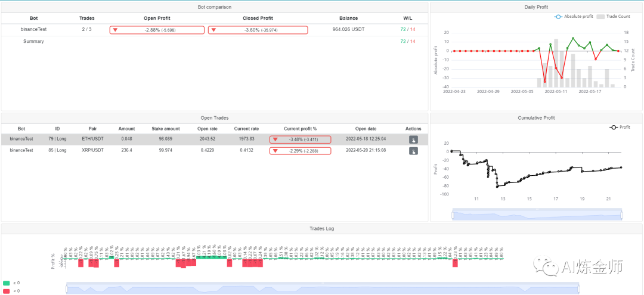Click the '2 / 3' trades count cell
Viewport: 644px width, 295px height.
pyautogui.click(x=86, y=30)
